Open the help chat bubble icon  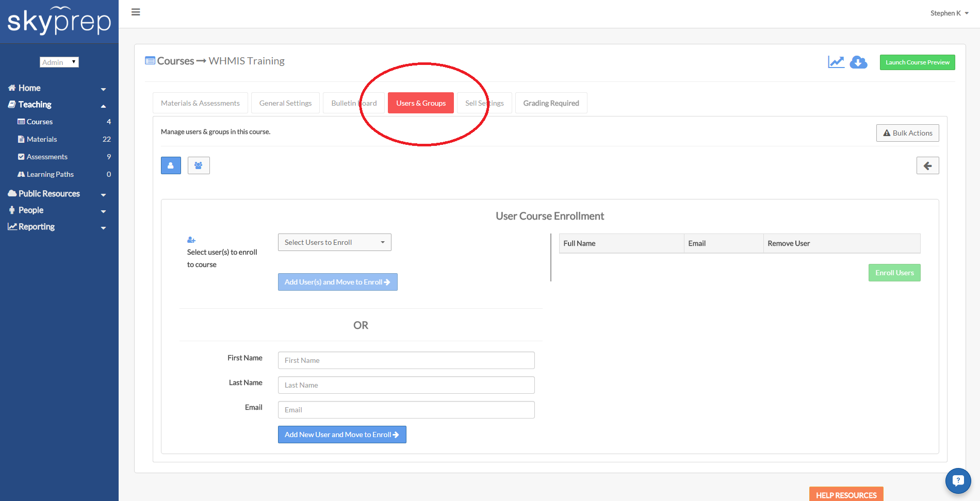click(958, 480)
